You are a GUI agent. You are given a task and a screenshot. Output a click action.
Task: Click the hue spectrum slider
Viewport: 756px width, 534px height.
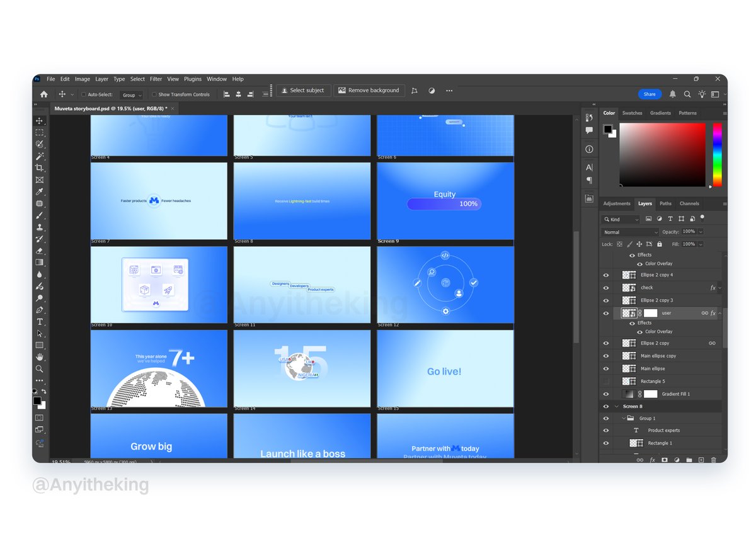tap(717, 154)
